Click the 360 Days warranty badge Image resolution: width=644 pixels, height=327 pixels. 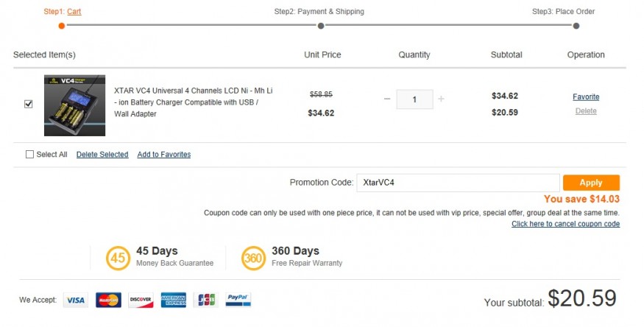253,258
